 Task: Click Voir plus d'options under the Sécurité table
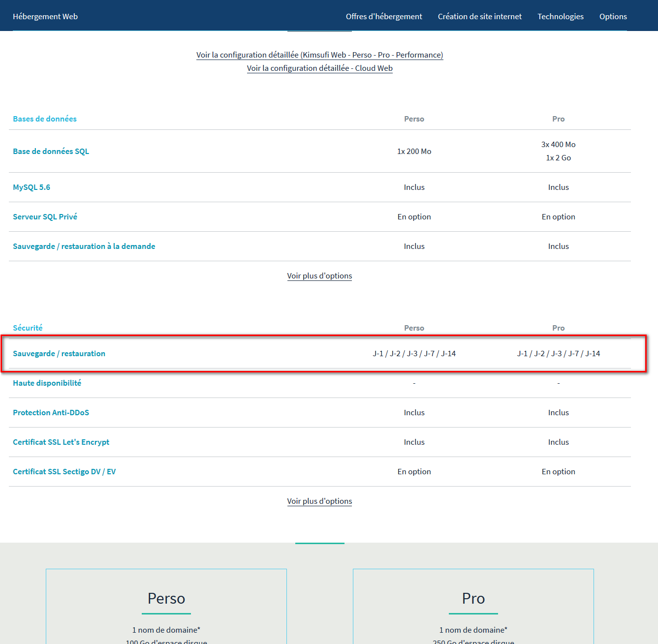coord(320,501)
